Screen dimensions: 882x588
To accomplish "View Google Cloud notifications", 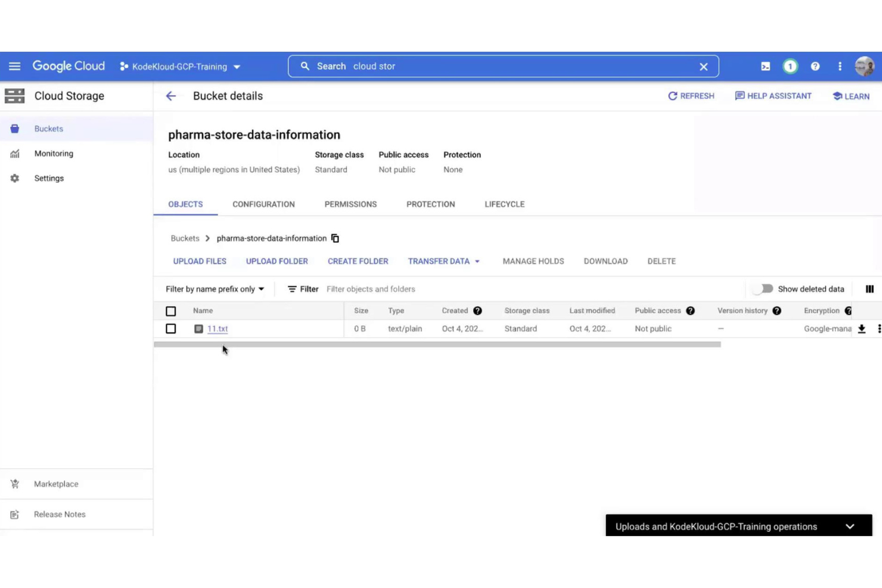I will tap(790, 66).
